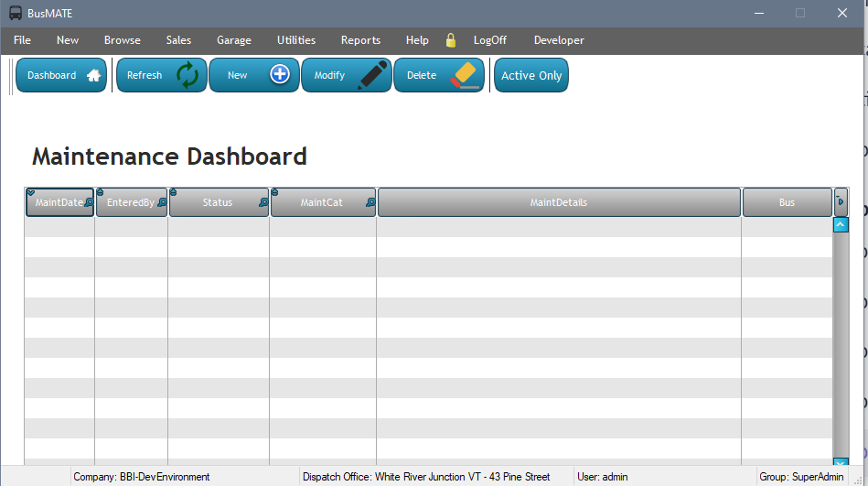
Task: Click LogOff in the menu bar
Action: coord(489,40)
